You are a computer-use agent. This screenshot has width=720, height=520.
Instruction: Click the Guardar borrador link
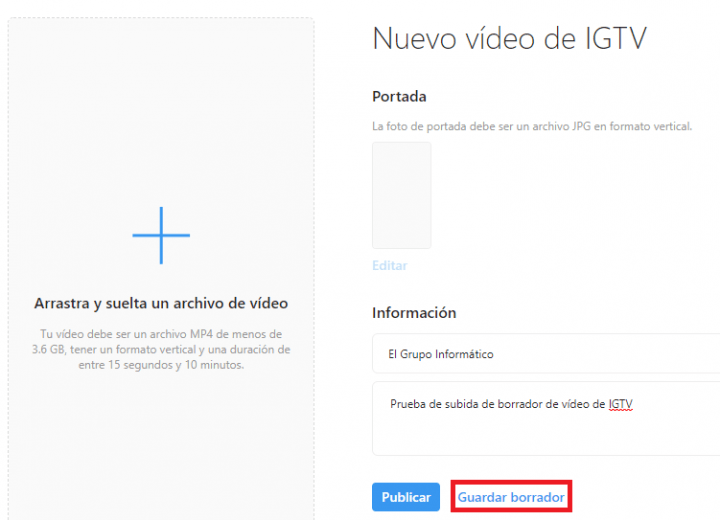tap(511, 497)
